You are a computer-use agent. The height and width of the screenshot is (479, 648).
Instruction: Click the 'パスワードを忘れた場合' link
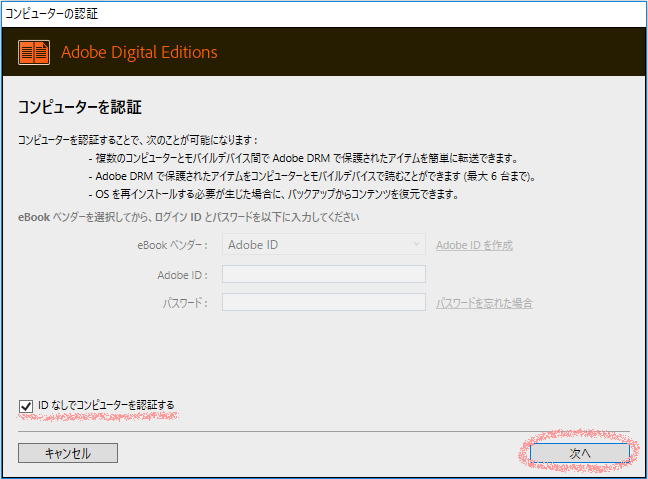(484, 303)
